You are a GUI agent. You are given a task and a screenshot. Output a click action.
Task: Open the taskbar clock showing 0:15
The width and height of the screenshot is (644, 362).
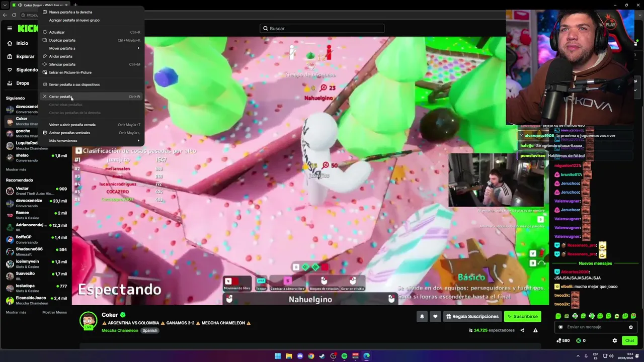click(x=626, y=356)
